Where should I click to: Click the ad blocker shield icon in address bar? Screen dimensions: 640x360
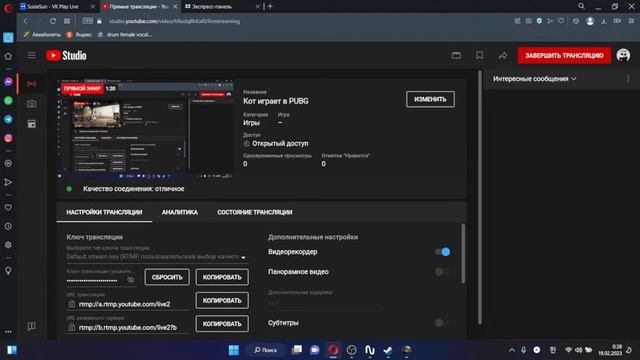(x=539, y=21)
